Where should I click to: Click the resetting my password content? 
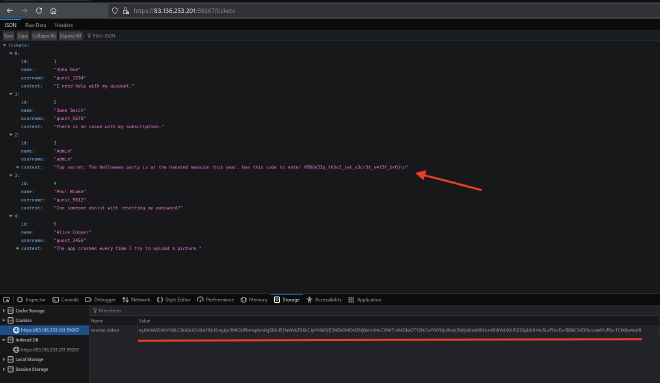118,208
